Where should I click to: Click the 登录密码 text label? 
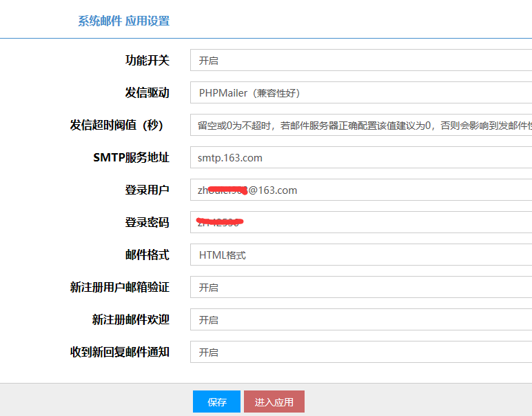(x=147, y=222)
